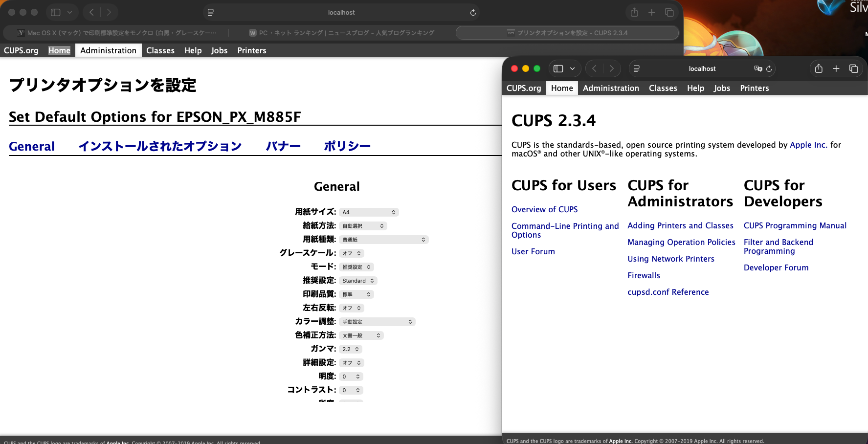Click the translate icon in front window address bar

coord(758,68)
